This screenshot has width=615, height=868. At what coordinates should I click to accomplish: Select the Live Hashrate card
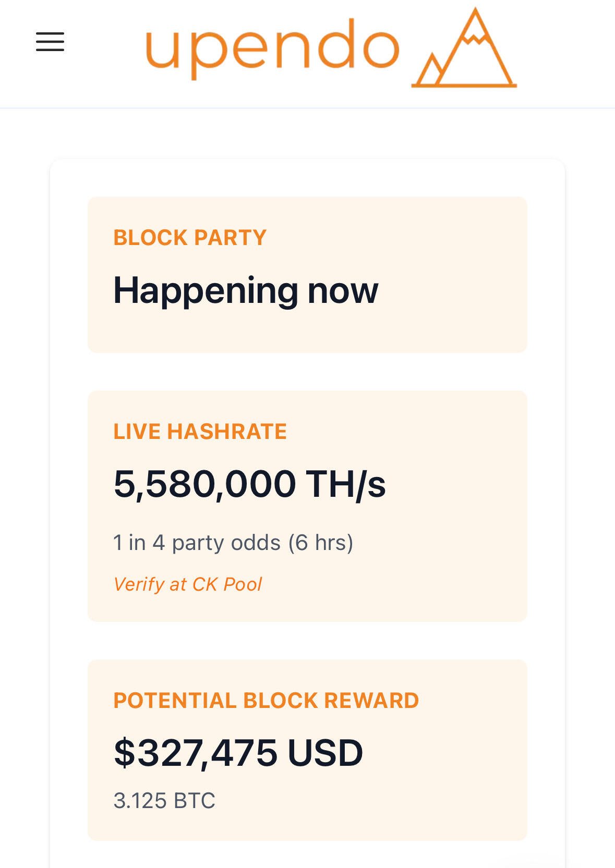point(307,506)
